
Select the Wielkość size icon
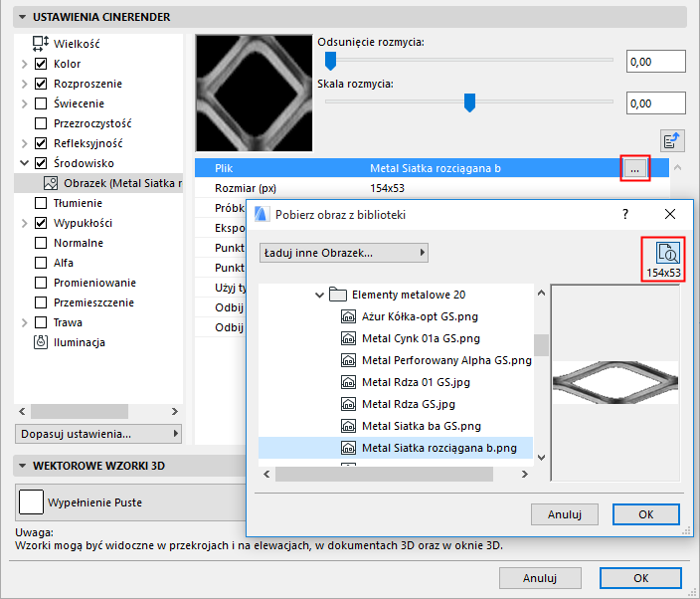[40, 44]
